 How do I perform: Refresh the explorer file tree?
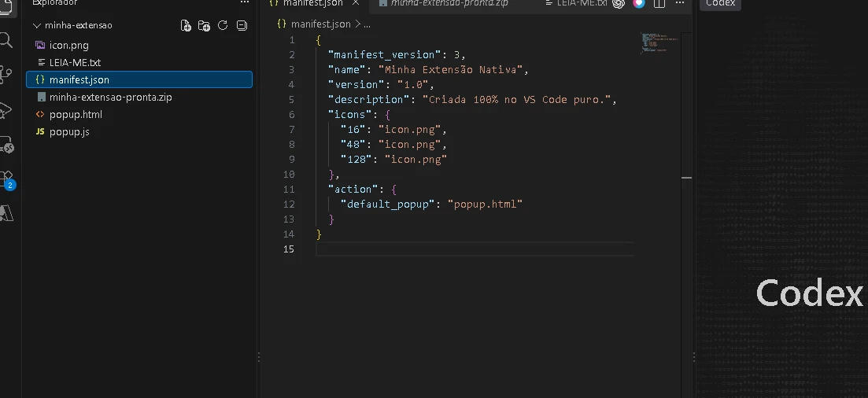223,25
